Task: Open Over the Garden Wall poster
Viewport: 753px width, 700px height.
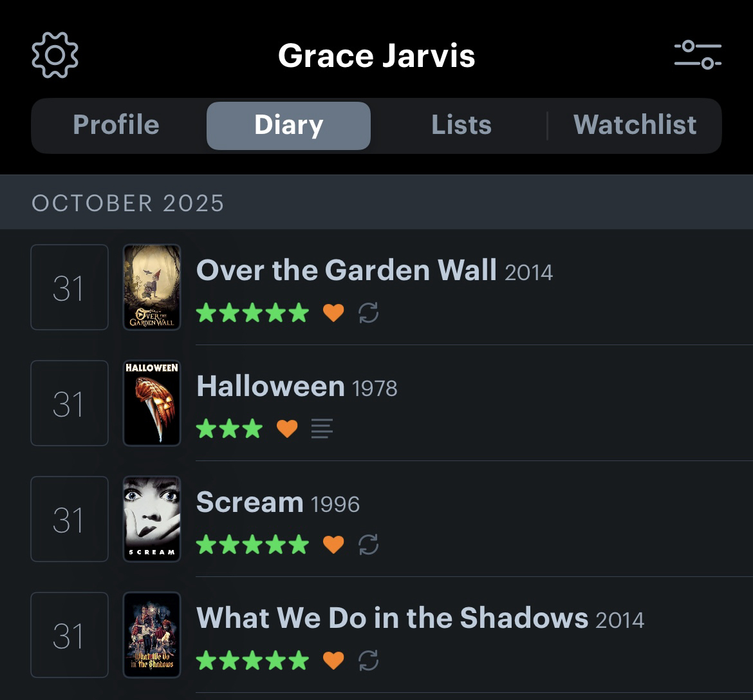Action: 152,287
